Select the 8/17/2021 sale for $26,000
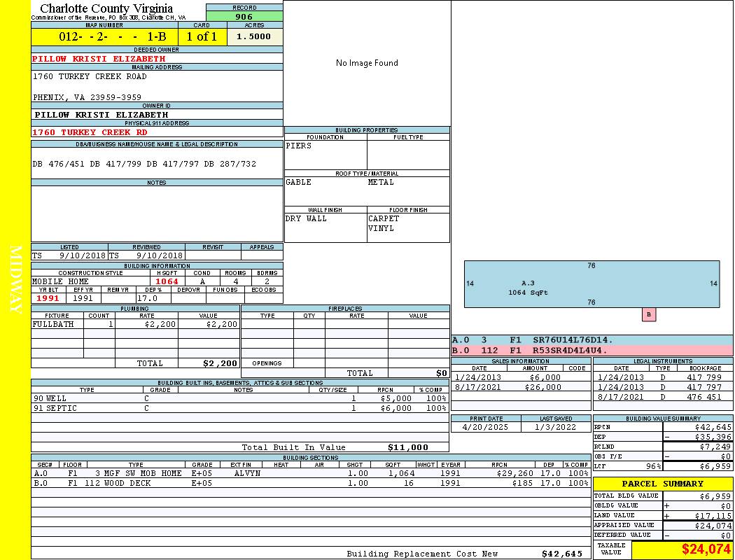This screenshot has height=560, width=735. [x=520, y=387]
